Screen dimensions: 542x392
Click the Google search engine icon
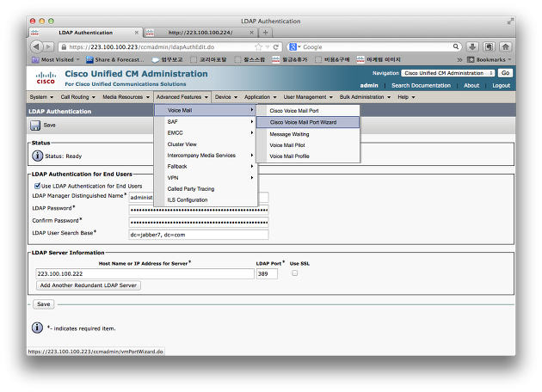[x=293, y=46]
